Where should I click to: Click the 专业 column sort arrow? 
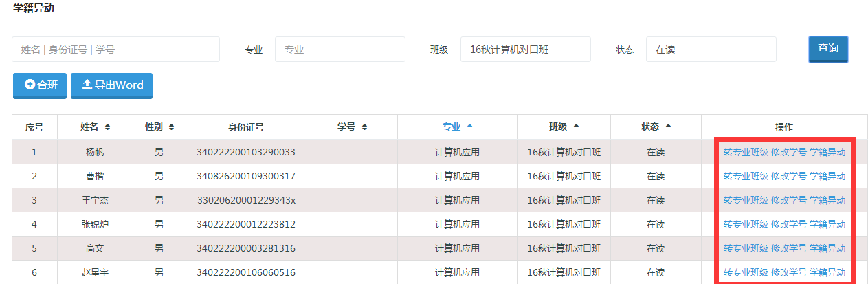pos(470,127)
